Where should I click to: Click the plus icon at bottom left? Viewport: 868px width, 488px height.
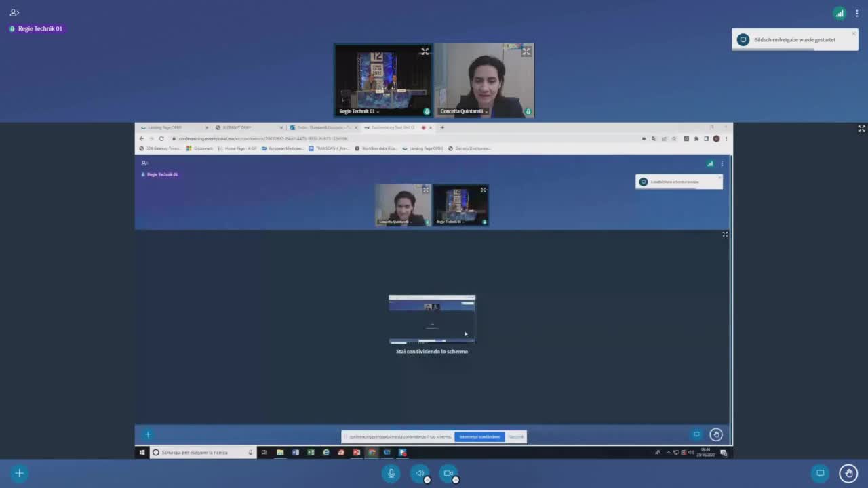coord(19,473)
